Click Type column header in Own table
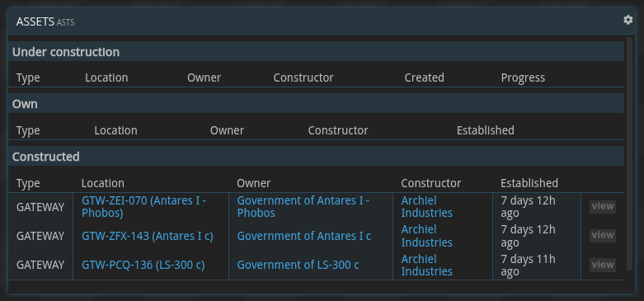 [28, 130]
